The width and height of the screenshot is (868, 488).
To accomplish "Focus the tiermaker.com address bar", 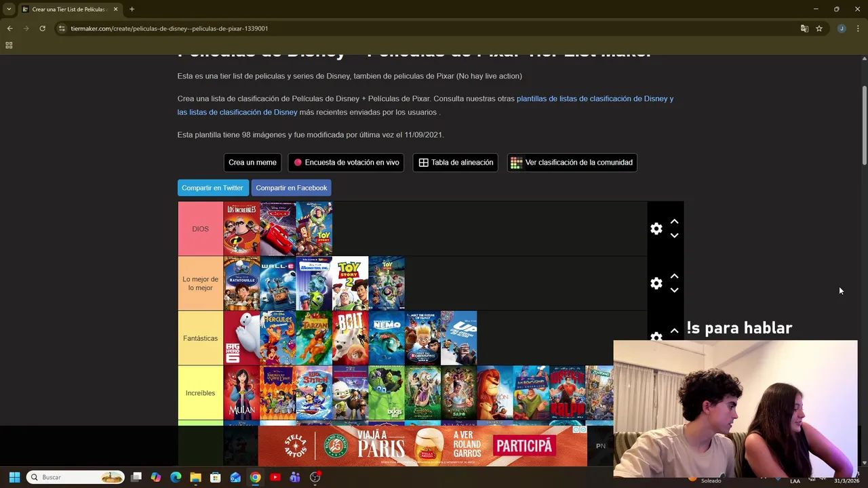I will pyautogui.click(x=427, y=28).
